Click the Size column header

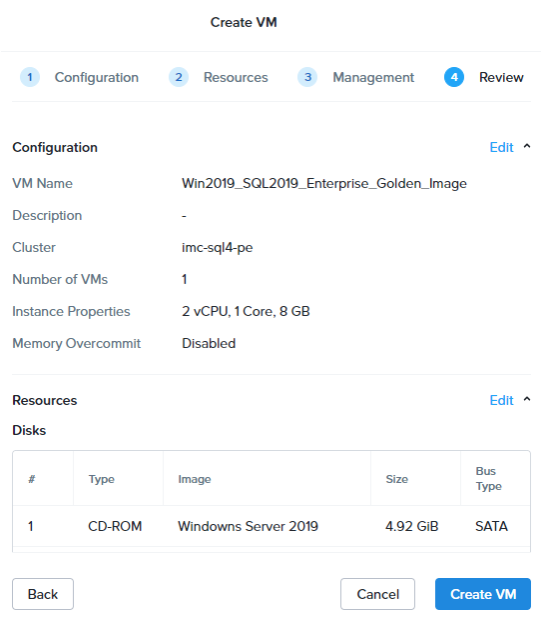[397, 479]
